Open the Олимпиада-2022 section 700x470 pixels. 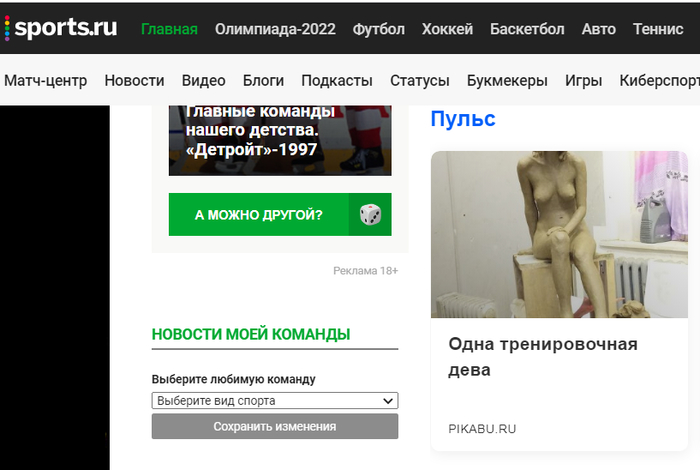click(x=275, y=29)
